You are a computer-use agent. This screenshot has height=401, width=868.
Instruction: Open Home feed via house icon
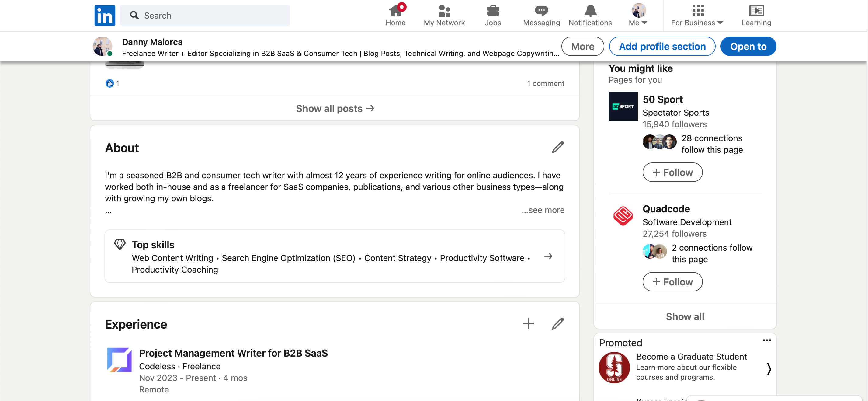pyautogui.click(x=395, y=11)
